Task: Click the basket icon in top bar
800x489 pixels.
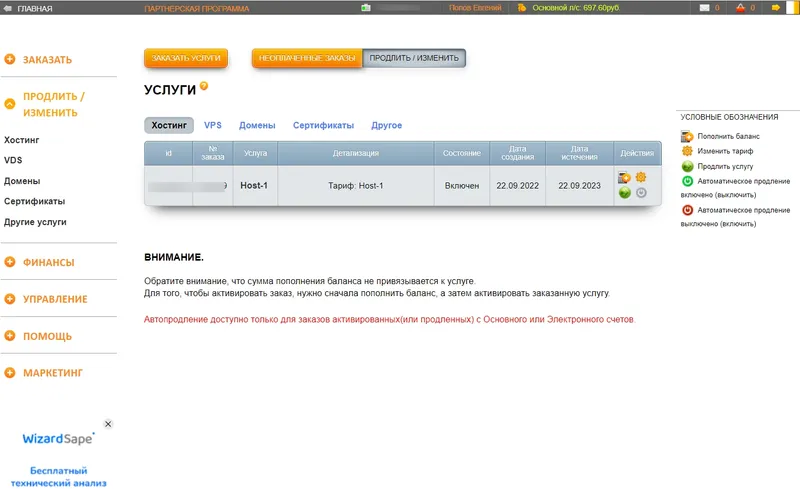Action: pos(740,8)
